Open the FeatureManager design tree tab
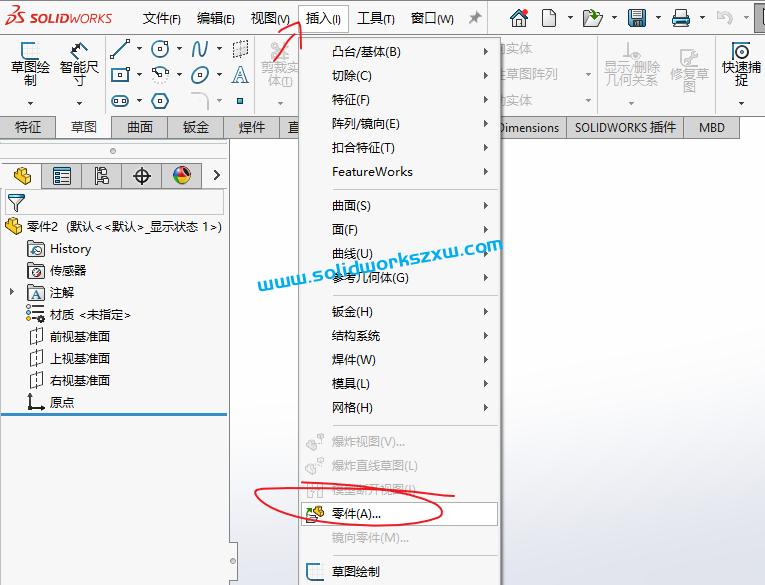 [x=22, y=176]
